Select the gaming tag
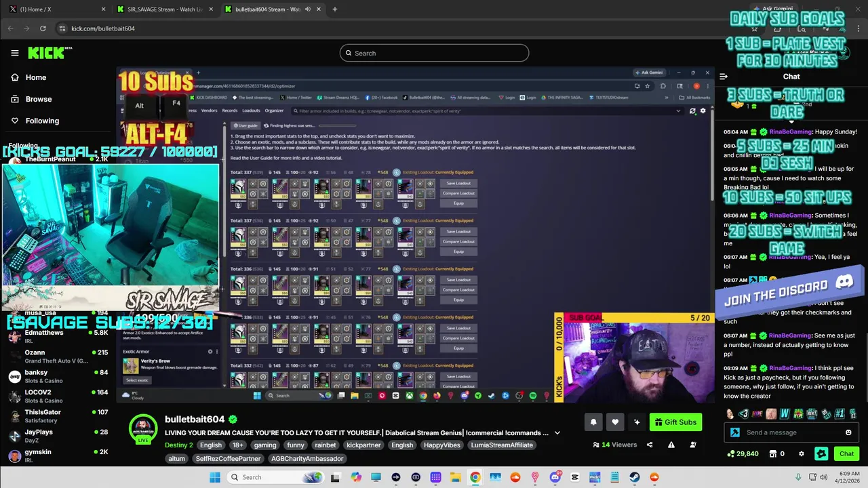868x488 pixels. [x=264, y=445]
